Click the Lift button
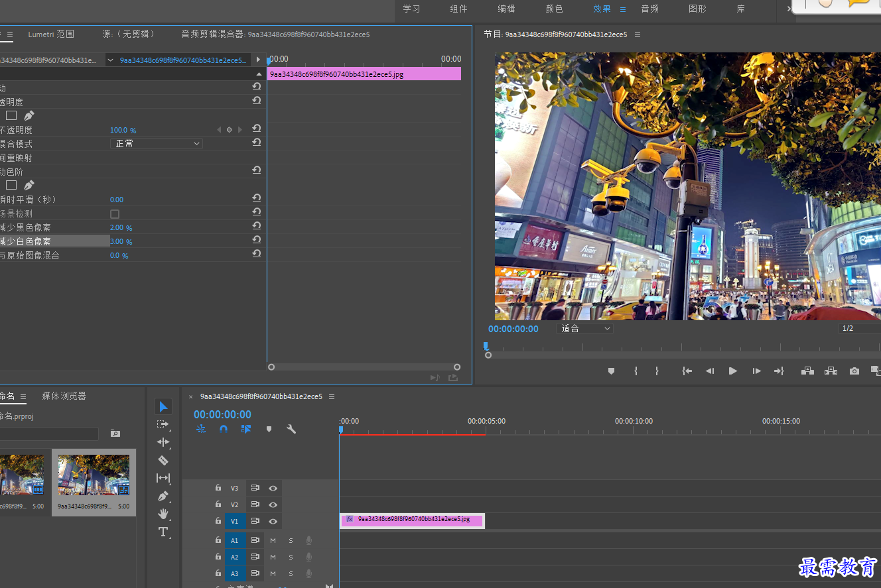Image resolution: width=881 pixels, height=588 pixels. click(807, 371)
